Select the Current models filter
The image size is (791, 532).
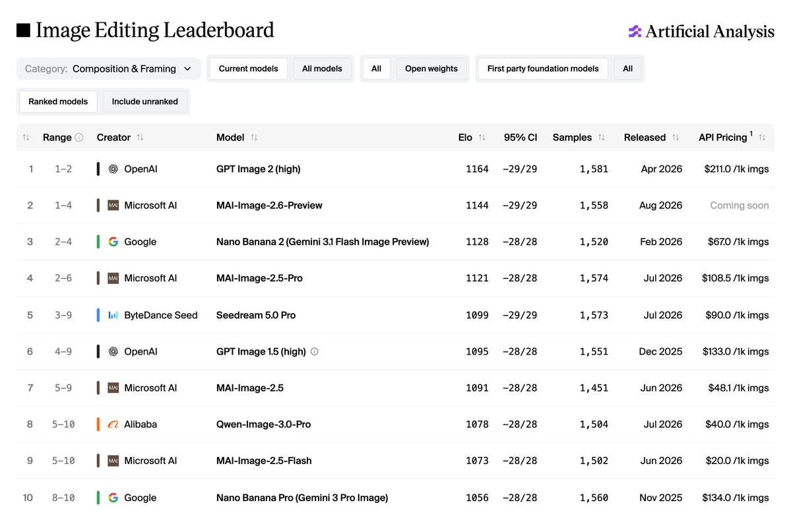point(248,69)
